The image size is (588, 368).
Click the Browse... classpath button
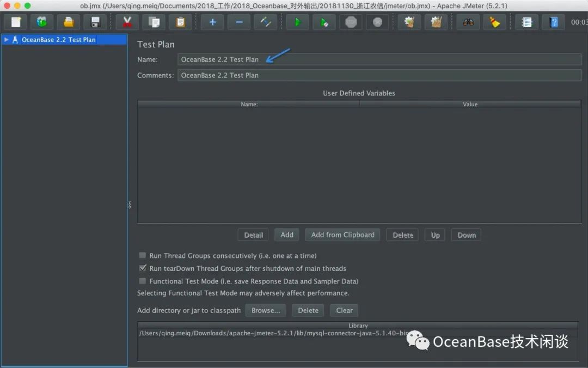pyautogui.click(x=266, y=310)
